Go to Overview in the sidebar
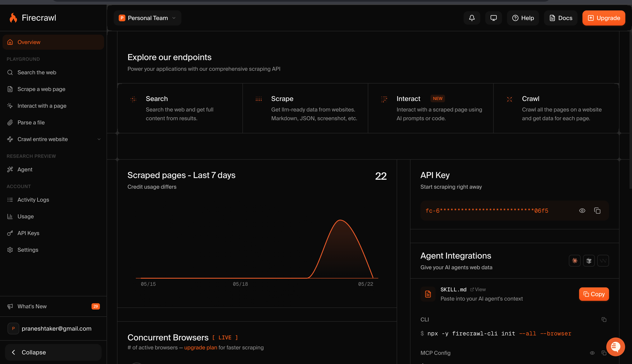The height and width of the screenshot is (364, 632). tap(53, 42)
